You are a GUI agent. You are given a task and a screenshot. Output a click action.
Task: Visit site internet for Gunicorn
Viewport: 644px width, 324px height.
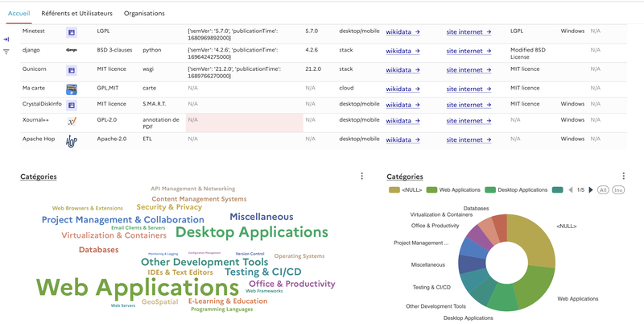coord(469,70)
